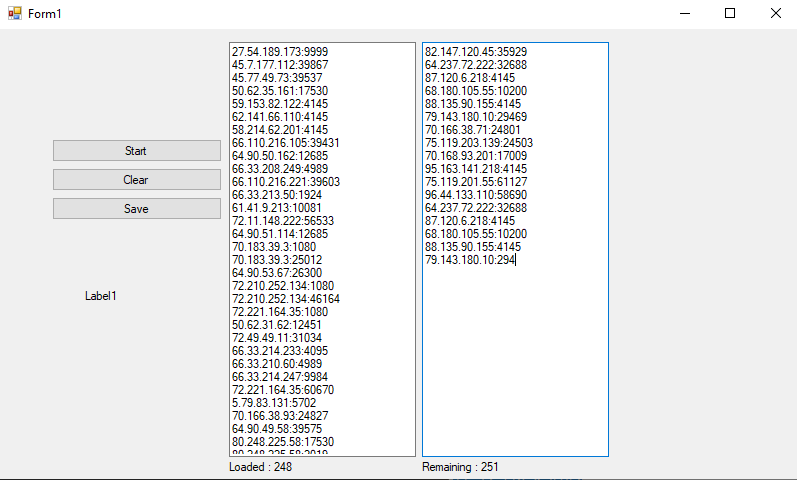The width and height of the screenshot is (797, 480).
Task: Click line 70.183.39.3:25012
Action: pos(277,260)
